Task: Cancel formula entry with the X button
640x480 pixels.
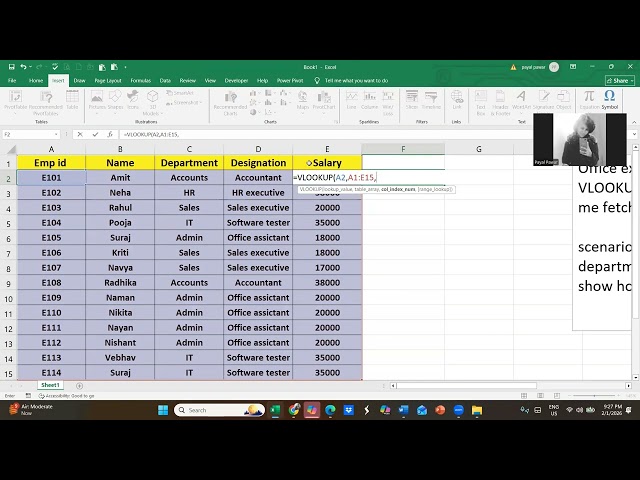Action: pos(80,134)
